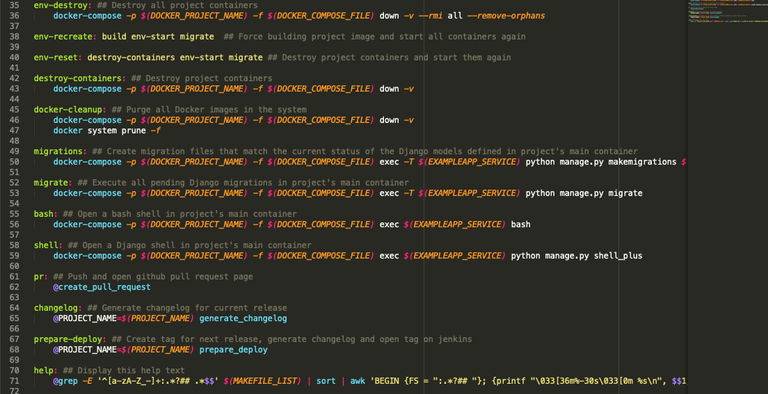The height and width of the screenshot is (394, 768).
Task: Click the 'sort' command on line 71
Action: [x=326, y=381]
